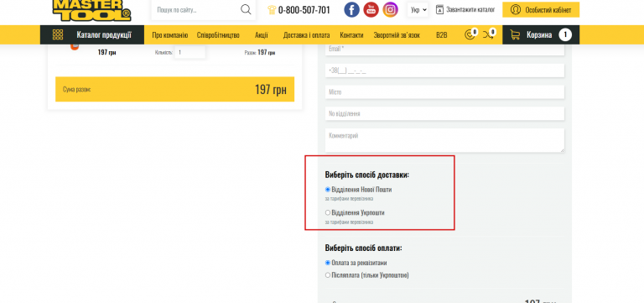Open the Instagram profile icon
Image resolution: width=644 pixels, height=303 pixels.
(390, 9)
